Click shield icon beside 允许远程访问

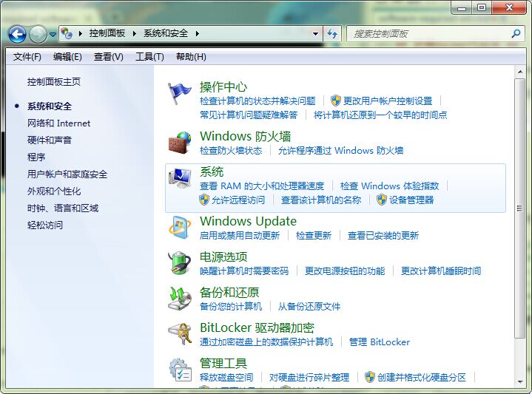204,200
